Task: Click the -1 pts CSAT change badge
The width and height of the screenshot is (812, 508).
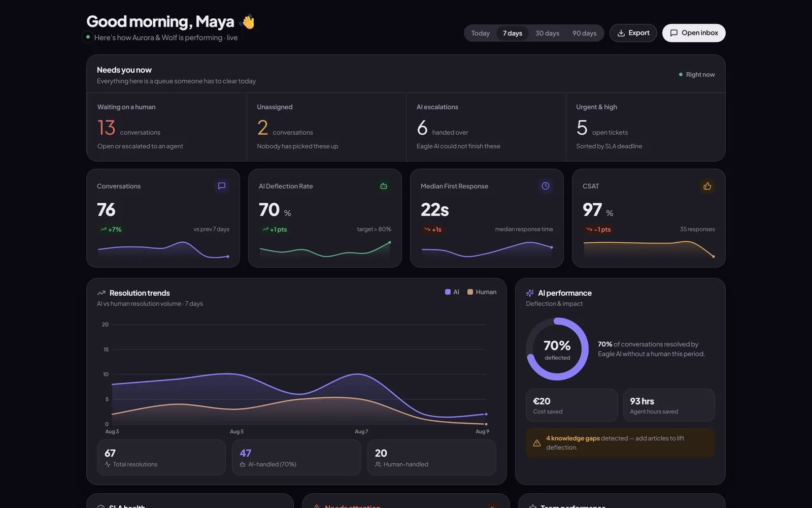Action: (598, 230)
